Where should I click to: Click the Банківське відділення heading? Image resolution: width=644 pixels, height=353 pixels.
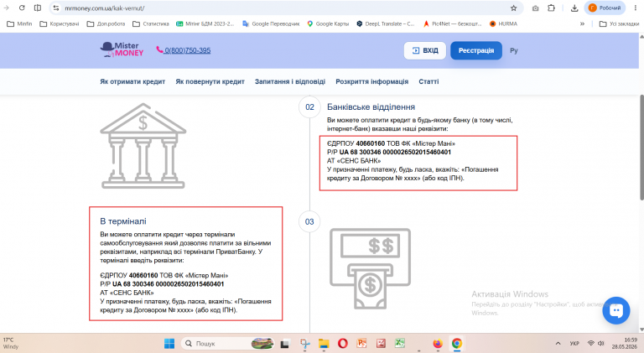click(x=371, y=107)
